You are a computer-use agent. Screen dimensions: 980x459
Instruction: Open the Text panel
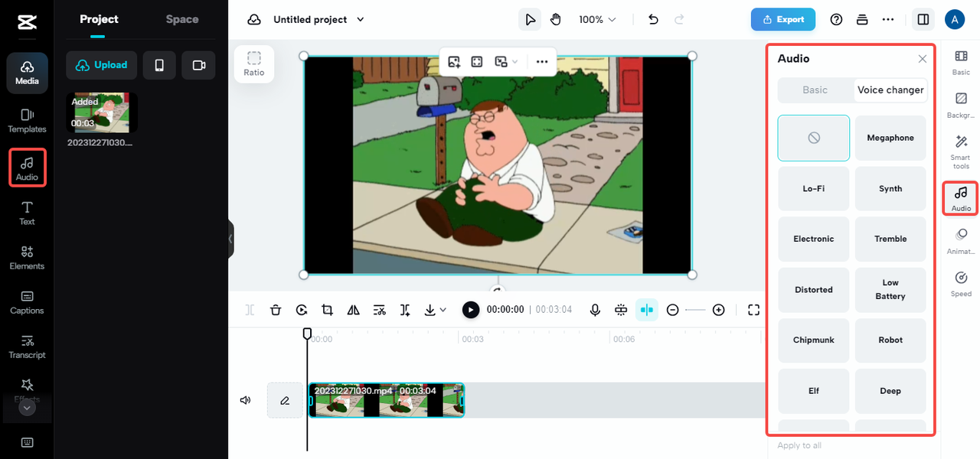click(x=27, y=213)
